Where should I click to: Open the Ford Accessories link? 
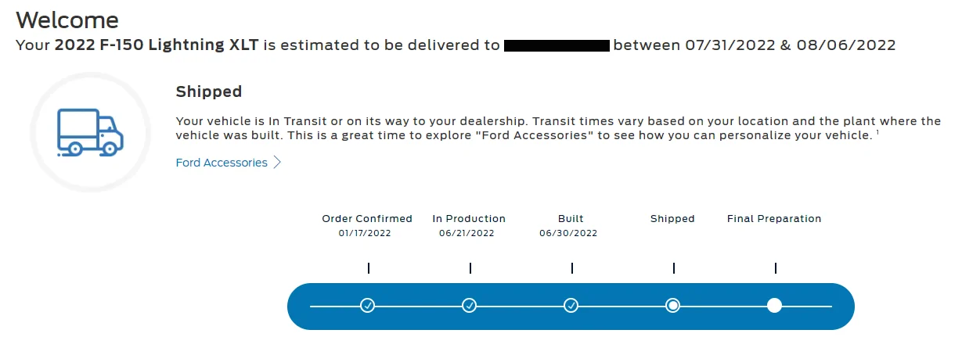pos(222,163)
